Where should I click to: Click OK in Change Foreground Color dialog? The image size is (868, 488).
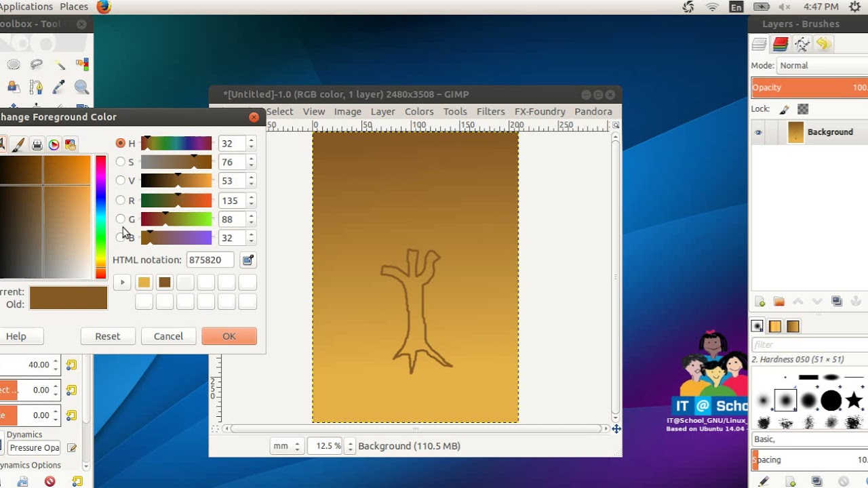pos(229,336)
